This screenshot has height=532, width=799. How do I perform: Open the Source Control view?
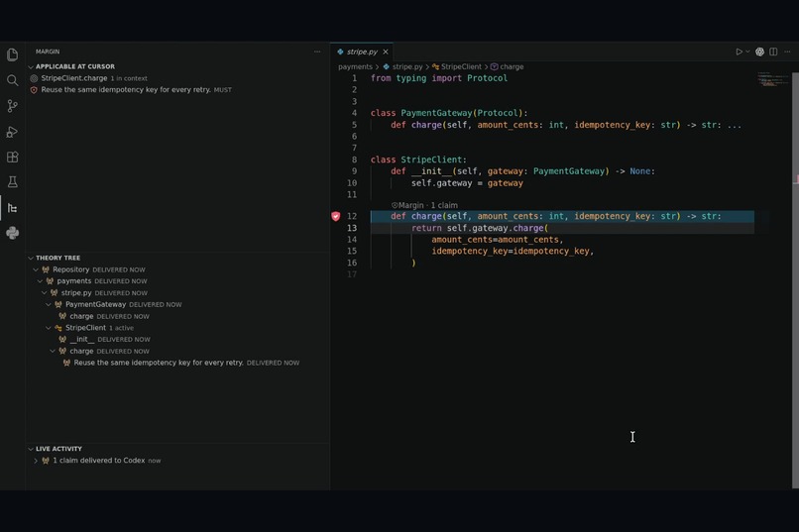tap(12, 106)
